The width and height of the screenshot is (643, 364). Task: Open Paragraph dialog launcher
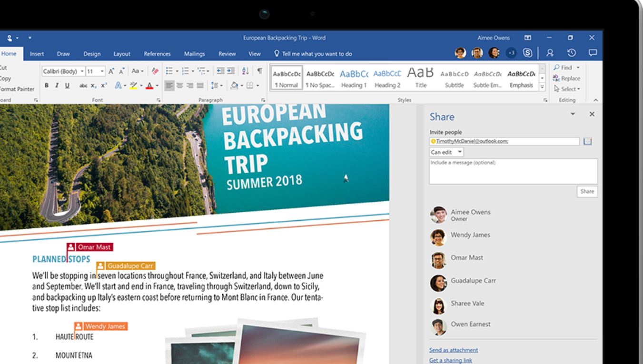tap(263, 100)
